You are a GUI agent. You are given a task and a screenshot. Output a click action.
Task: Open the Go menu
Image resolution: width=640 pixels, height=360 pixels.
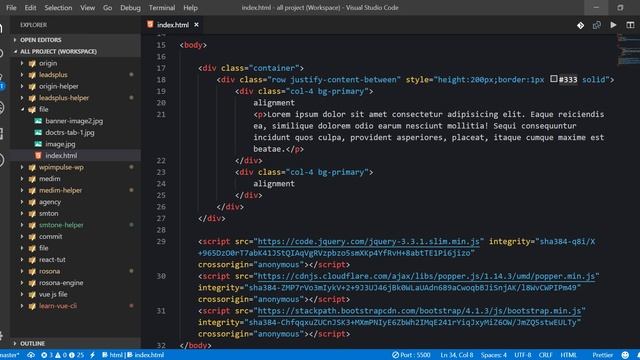(x=107, y=8)
